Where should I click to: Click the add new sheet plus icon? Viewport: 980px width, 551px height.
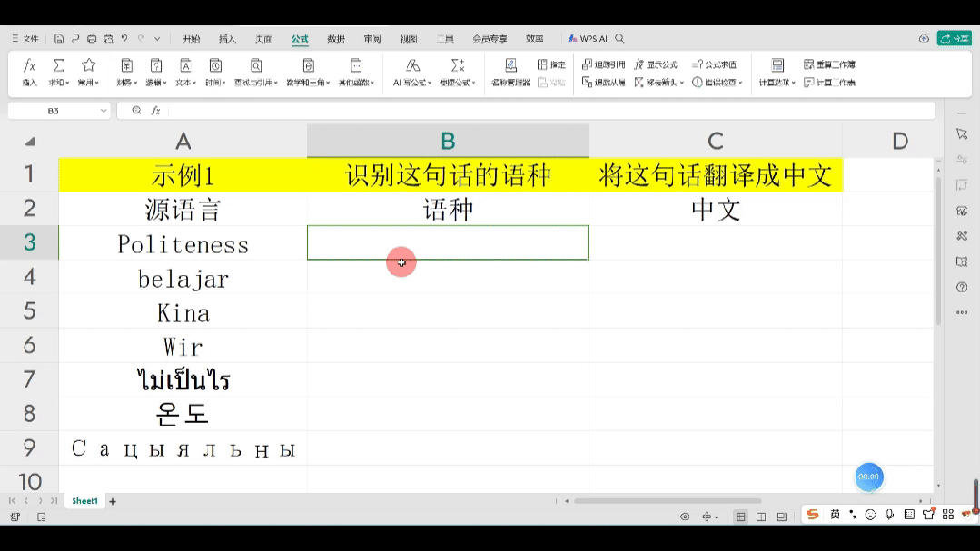[x=113, y=501]
